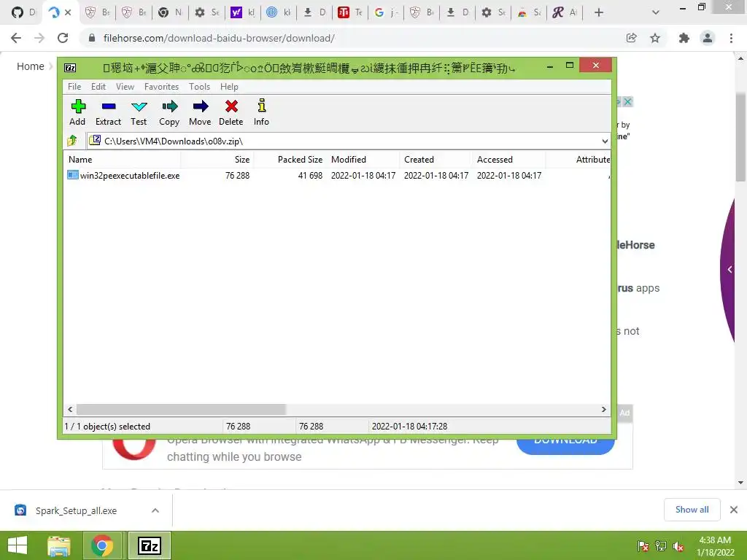Click the Extract toolbar icon

point(108,112)
